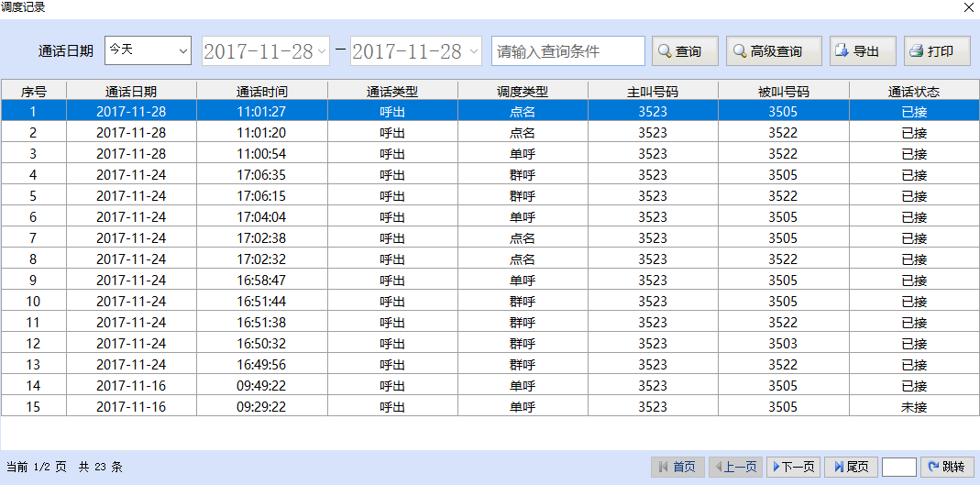
Task: Go to 下一页 next page
Action: click(x=793, y=468)
